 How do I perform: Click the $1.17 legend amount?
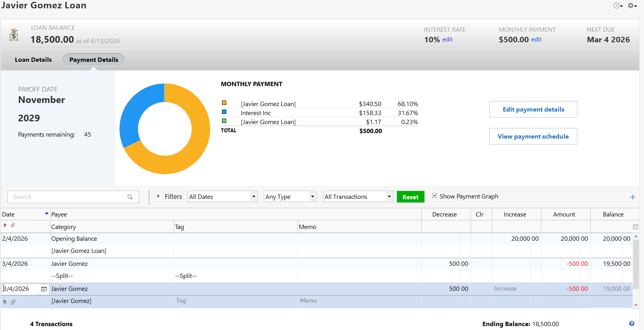[373, 122]
